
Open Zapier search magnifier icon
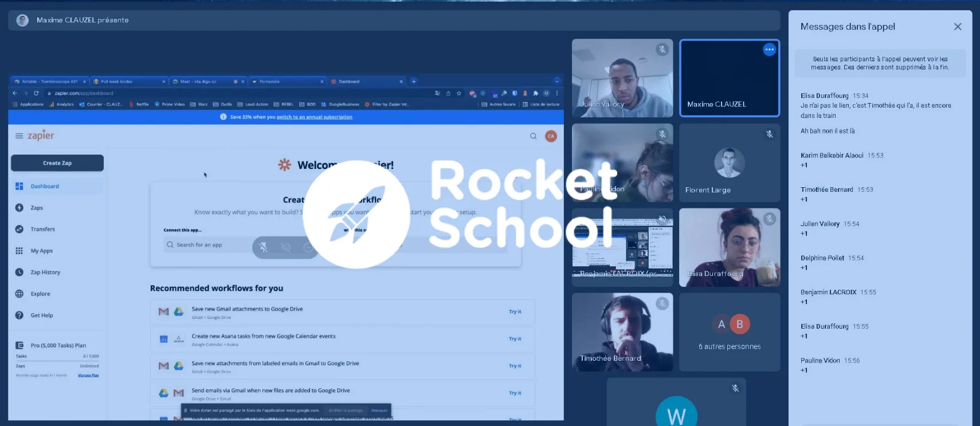(533, 136)
